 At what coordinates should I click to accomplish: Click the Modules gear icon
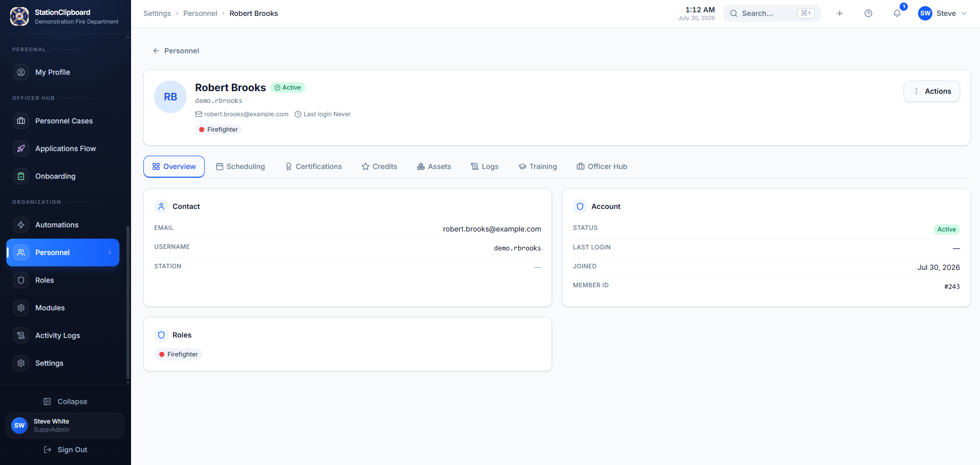click(x=21, y=308)
